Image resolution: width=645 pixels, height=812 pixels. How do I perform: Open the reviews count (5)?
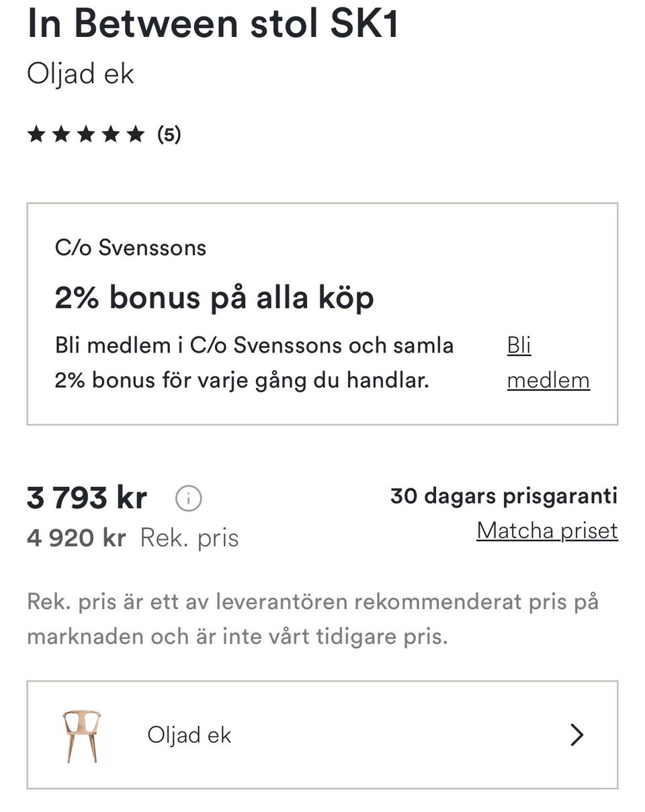[169, 134]
